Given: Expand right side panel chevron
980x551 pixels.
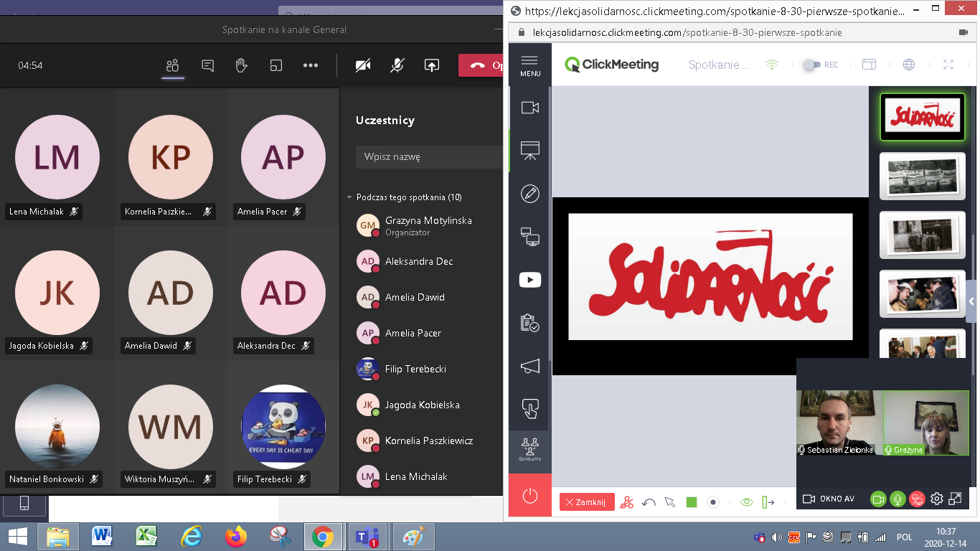Looking at the screenshot, I should click(x=973, y=302).
